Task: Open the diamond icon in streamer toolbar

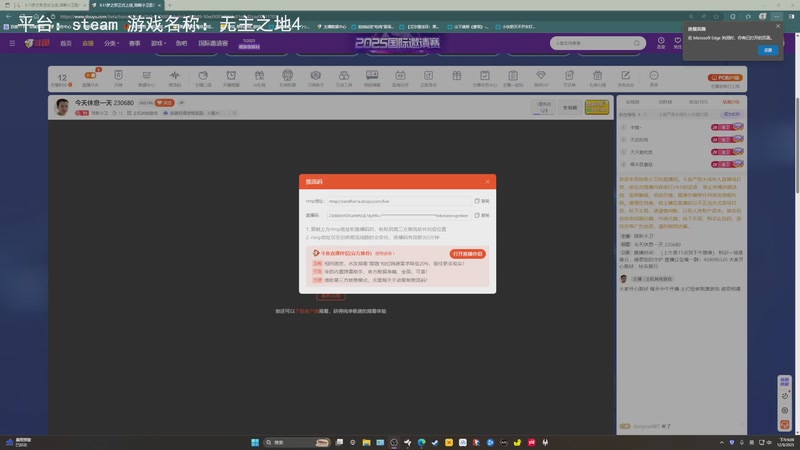Action: (541, 76)
